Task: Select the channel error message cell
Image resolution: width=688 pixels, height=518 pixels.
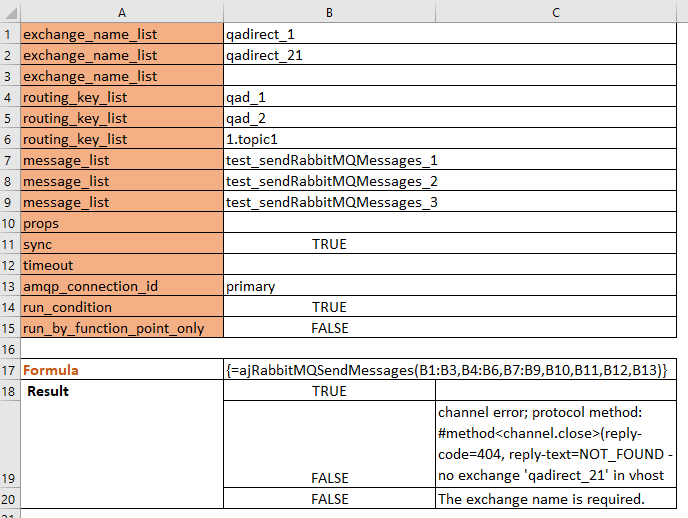Action: click(556, 445)
